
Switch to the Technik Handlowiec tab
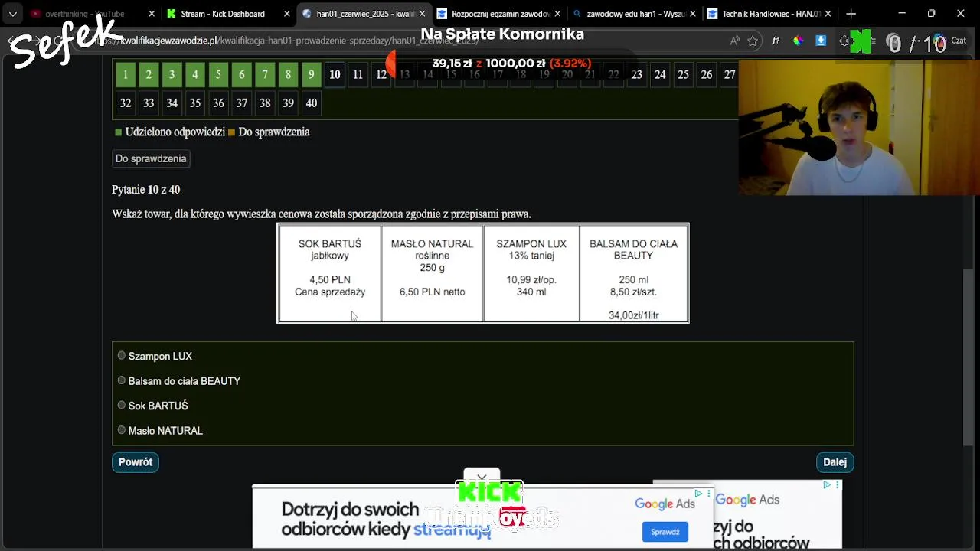[x=768, y=14]
